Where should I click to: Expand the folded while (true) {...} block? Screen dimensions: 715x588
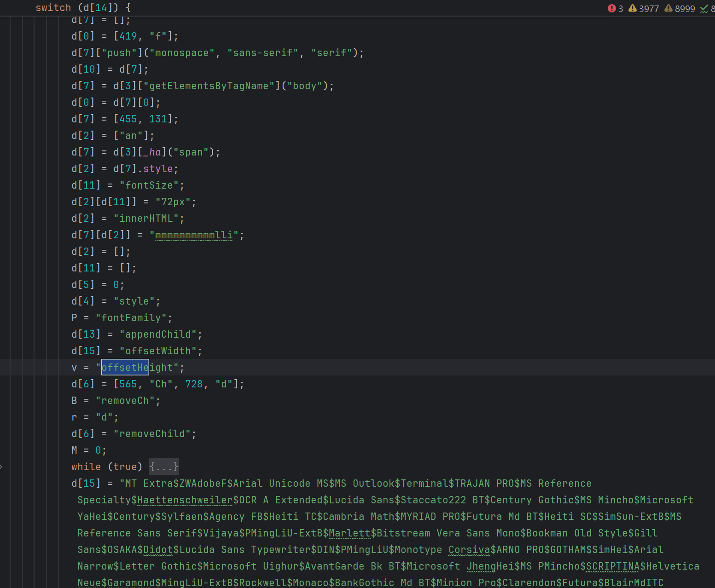tap(164, 467)
